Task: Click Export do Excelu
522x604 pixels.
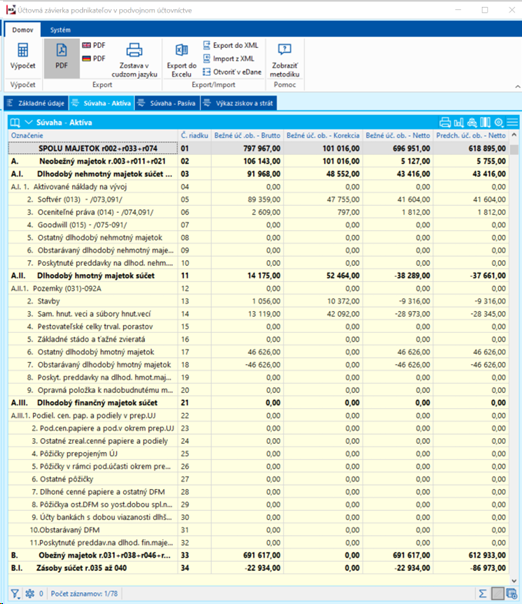Action: click(181, 60)
